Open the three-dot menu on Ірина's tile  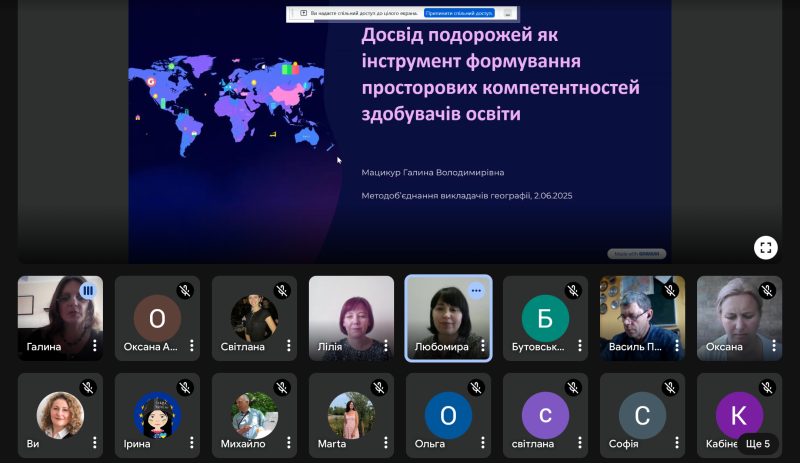point(191,443)
